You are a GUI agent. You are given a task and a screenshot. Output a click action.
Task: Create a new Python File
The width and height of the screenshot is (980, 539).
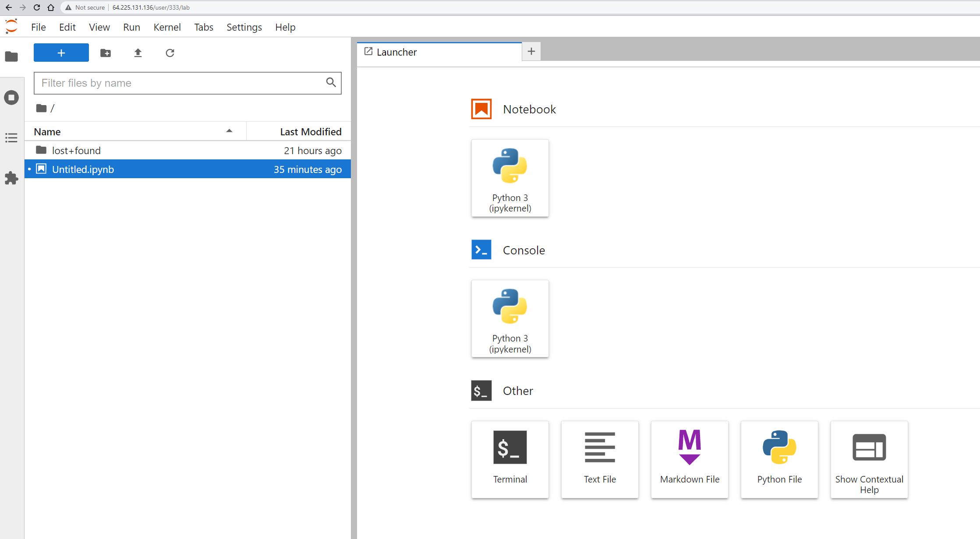(779, 459)
